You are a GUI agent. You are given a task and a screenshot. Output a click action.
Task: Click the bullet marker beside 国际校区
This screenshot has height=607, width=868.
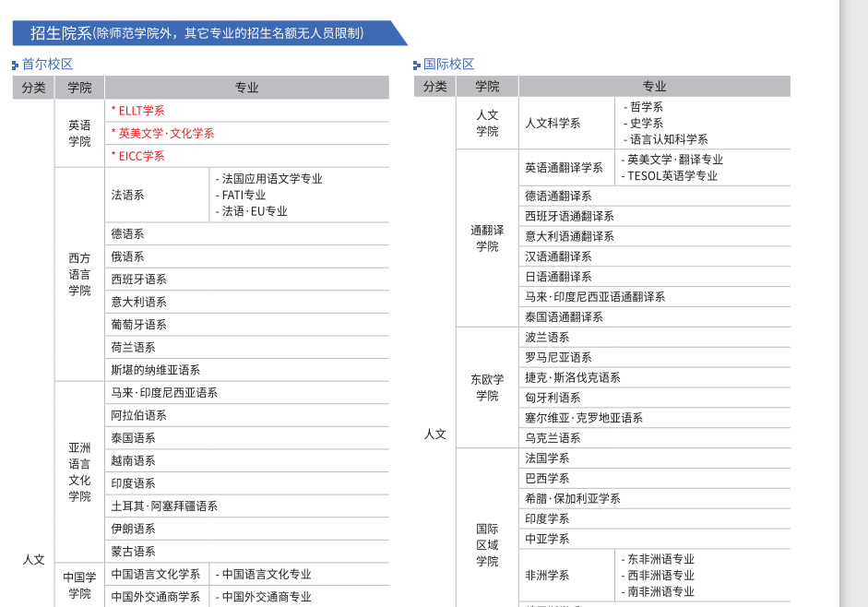[417, 65]
